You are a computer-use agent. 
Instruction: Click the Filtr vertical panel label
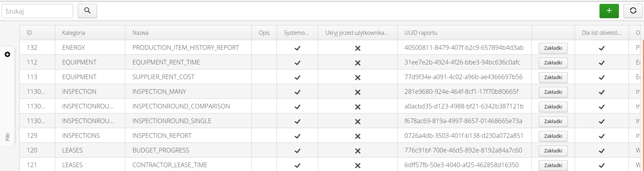tap(7, 137)
